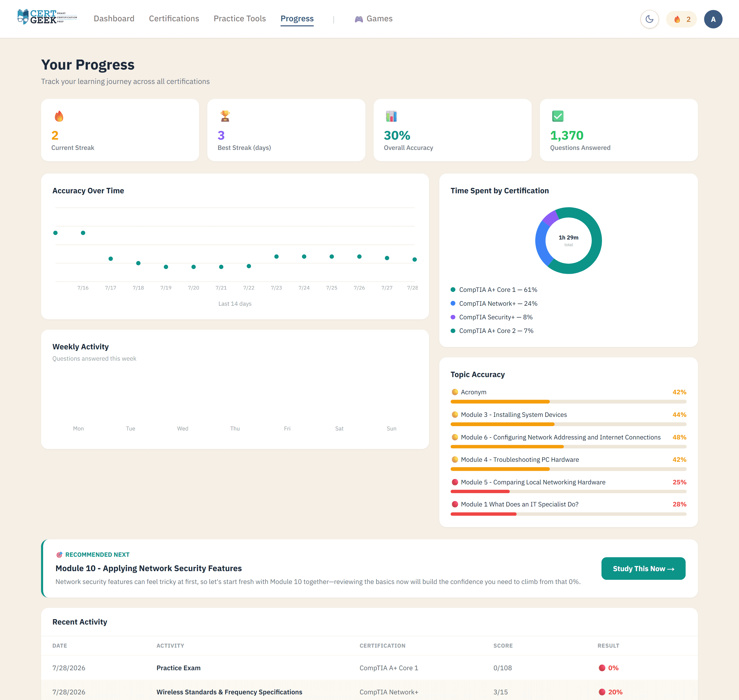739x700 pixels.
Task: Click the 7/28 accuracy data point
Action: (414, 259)
